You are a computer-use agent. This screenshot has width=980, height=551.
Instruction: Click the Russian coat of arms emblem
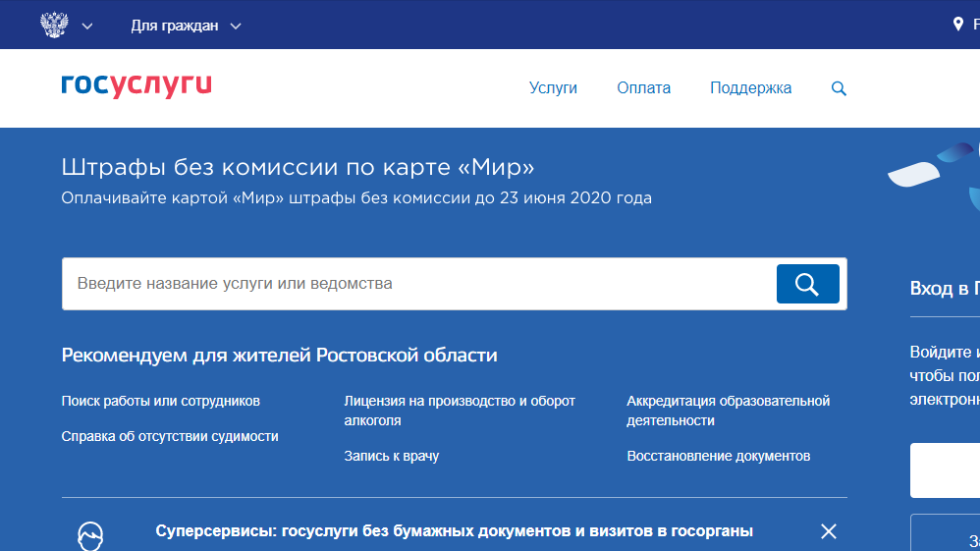pyautogui.click(x=54, y=25)
